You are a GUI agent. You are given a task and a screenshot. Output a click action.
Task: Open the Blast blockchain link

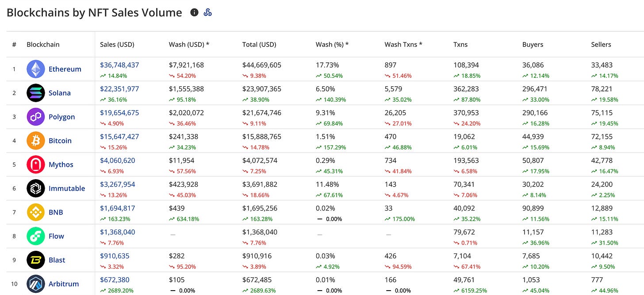pos(57,260)
